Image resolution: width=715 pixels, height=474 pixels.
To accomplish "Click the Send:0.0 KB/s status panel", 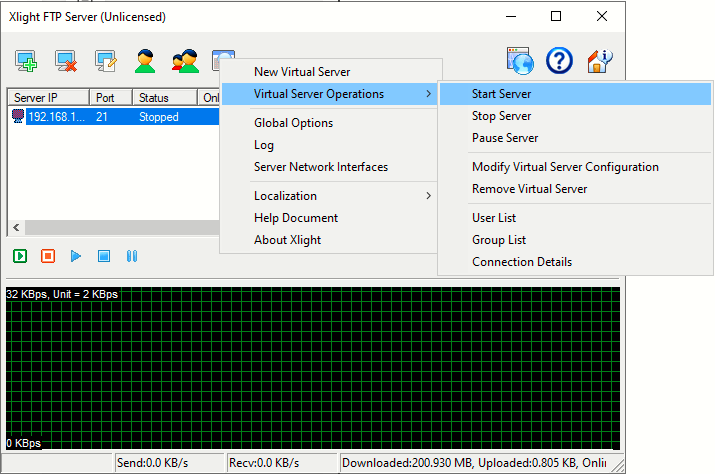I will coord(169,463).
